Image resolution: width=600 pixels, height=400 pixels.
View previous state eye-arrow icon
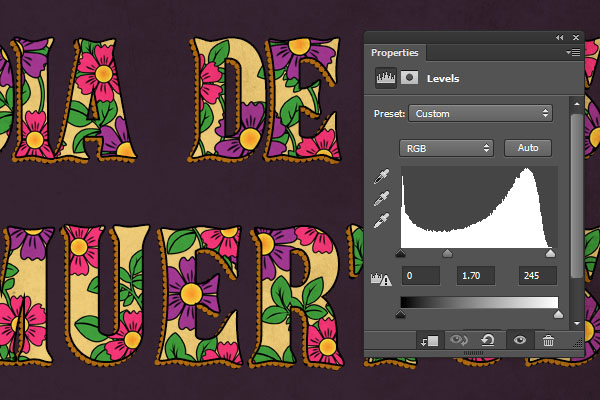458,340
